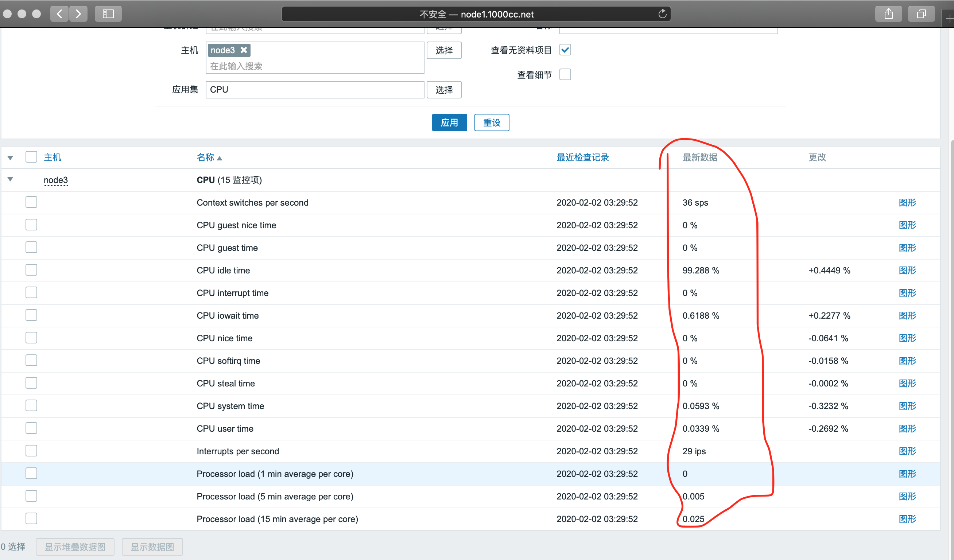Viewport: 954px width, 560px height.
Task: Remove the node3 host tag
Action: point(244,50)
